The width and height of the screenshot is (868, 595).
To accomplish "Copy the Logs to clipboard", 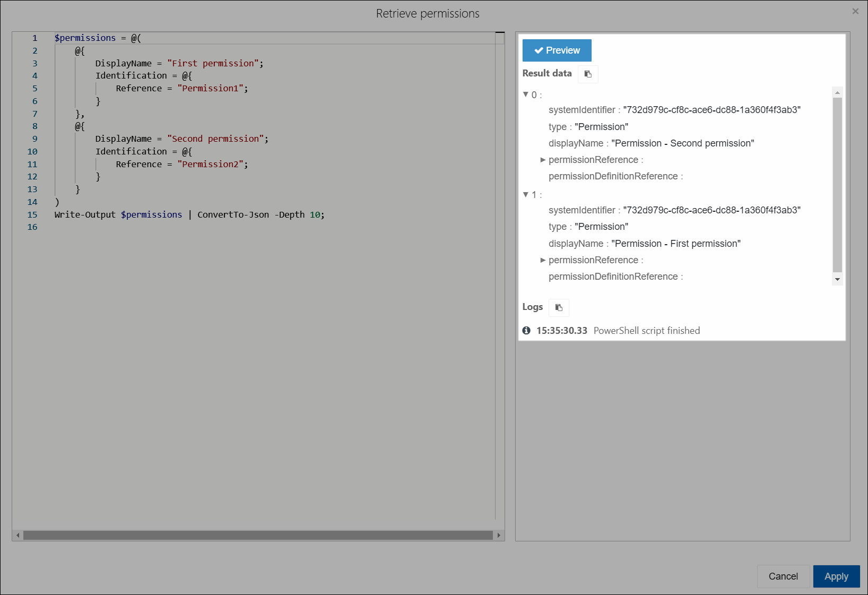I will point(559,307).
